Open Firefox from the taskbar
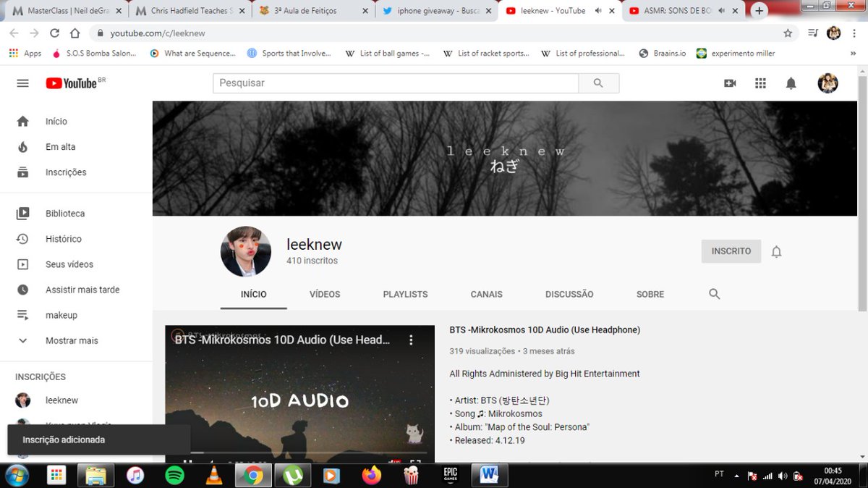This screenshot has height=488, width=868. [372, 476]
